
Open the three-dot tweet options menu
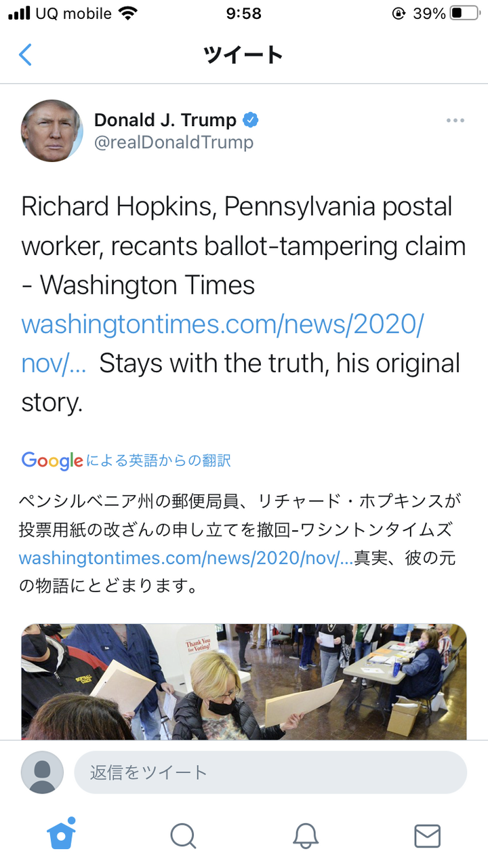[455, 121]
